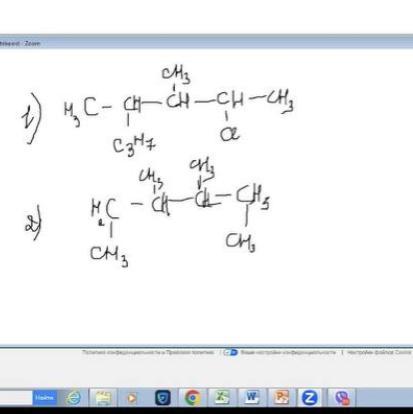
Task: Open the dark blue shield app
Action: pyautogui.click(x=163, y=398)
